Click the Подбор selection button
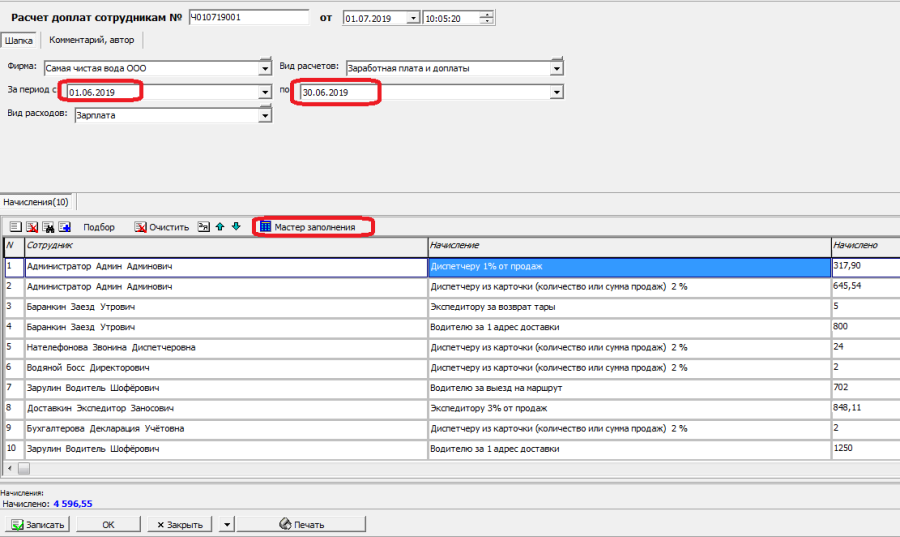The height and width of the screenshot is (537, 900). coord(99,227)
